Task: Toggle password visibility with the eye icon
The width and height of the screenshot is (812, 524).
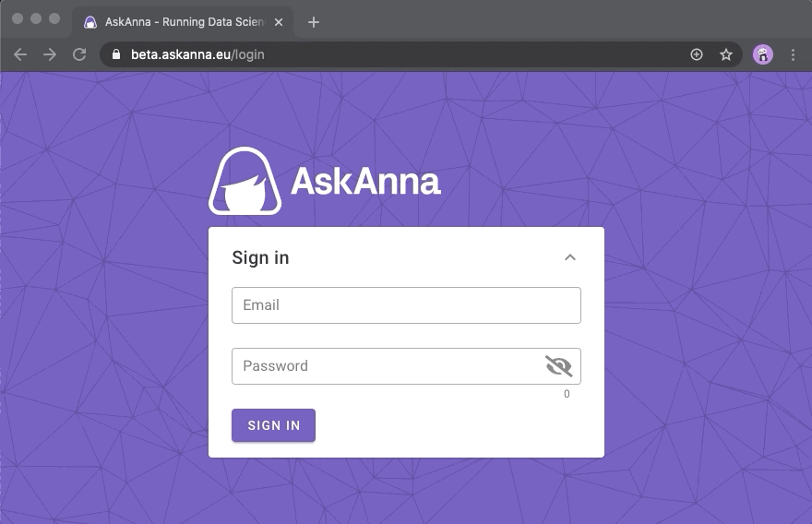Action: click(x=559, y=366)
